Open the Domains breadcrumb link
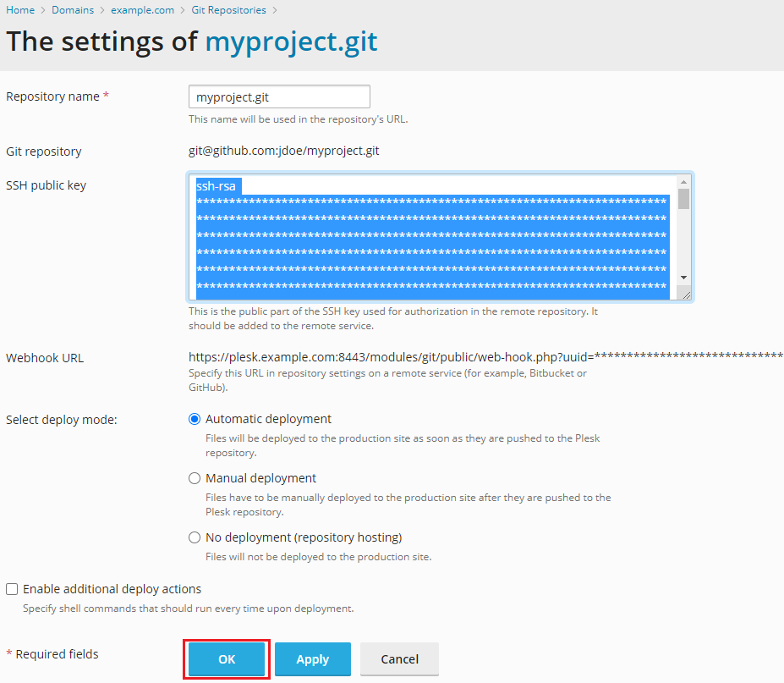Screen dimensions: 784x683 73,10
